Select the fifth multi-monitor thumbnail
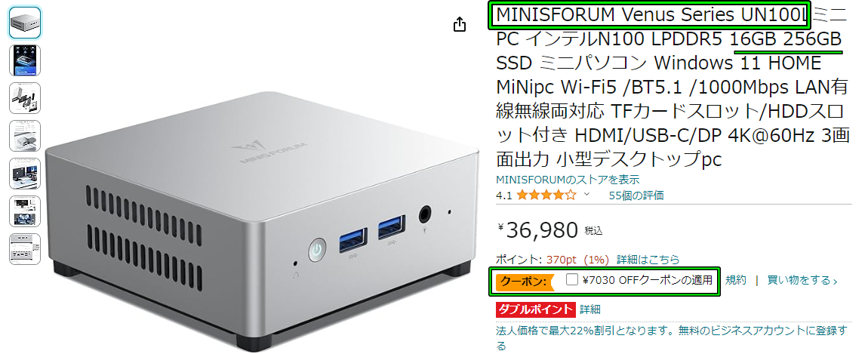Screen dimensions: 868x354 25,174
